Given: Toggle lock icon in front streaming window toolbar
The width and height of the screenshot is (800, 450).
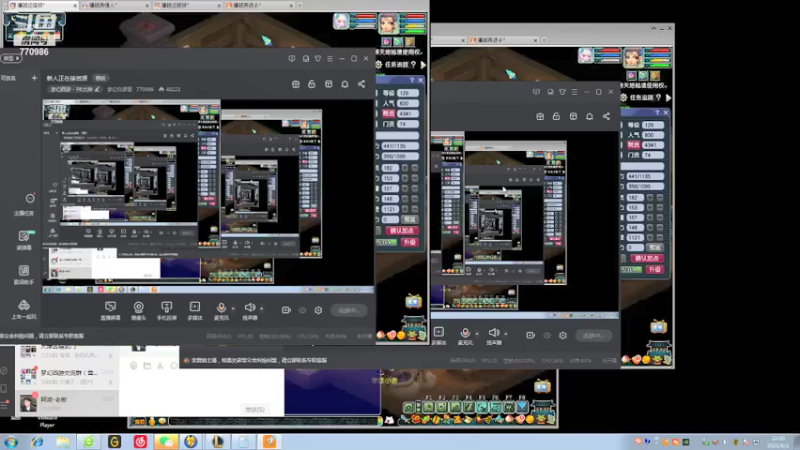Looking at the screenshot, I should tap(312, 84).
